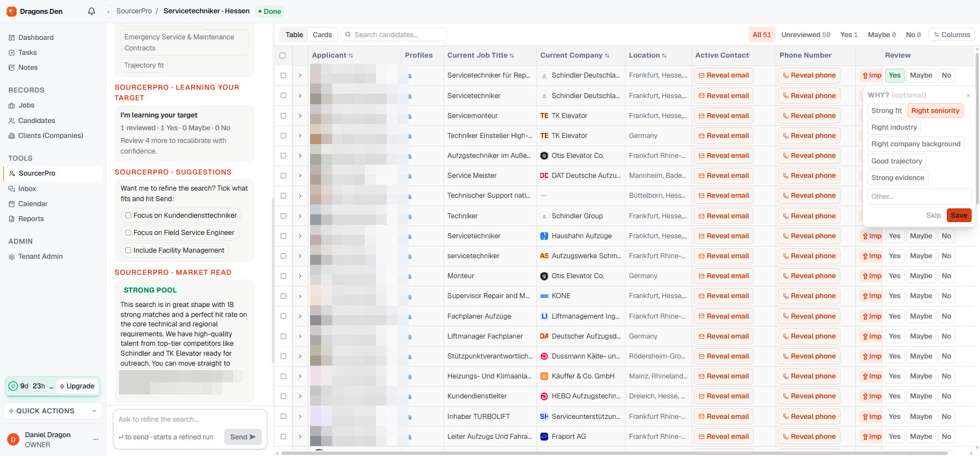Mark Haushahn Aufzüge candidate as Yes

tap(895, 236)
